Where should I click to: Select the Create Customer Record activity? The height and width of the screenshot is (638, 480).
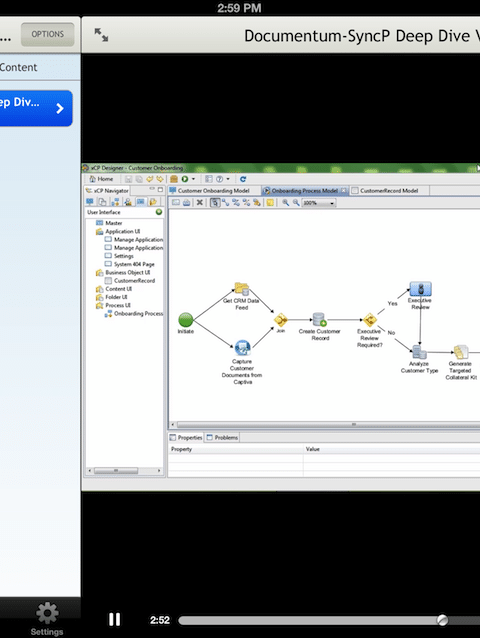pos(319,320)
